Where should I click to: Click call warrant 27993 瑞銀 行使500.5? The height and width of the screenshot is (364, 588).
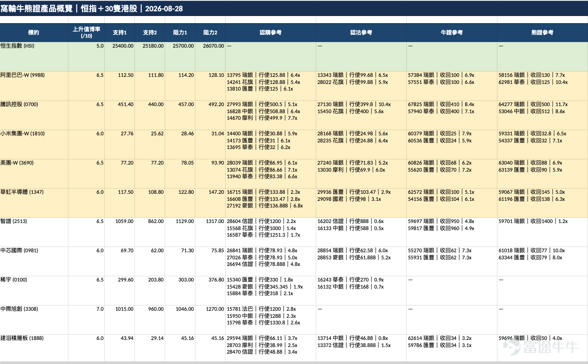(262, 104)
